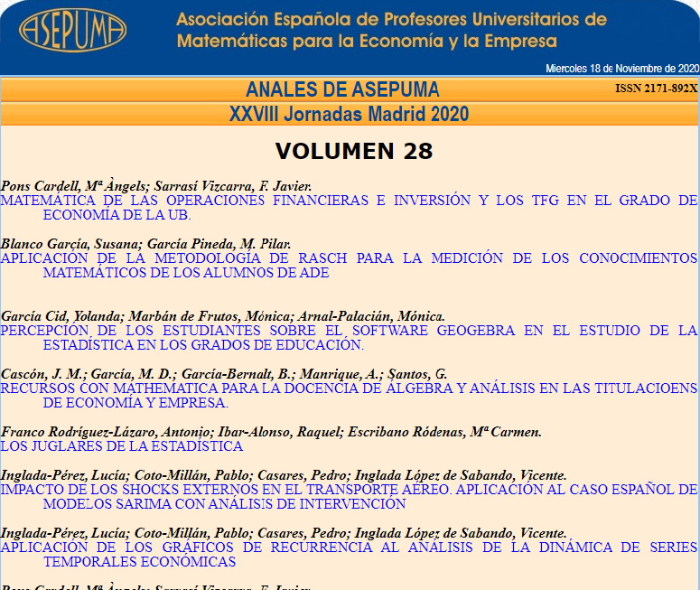Click the ISSN 2171-892X label
Viewport: 700px width, 590px height.
[656, 89]
